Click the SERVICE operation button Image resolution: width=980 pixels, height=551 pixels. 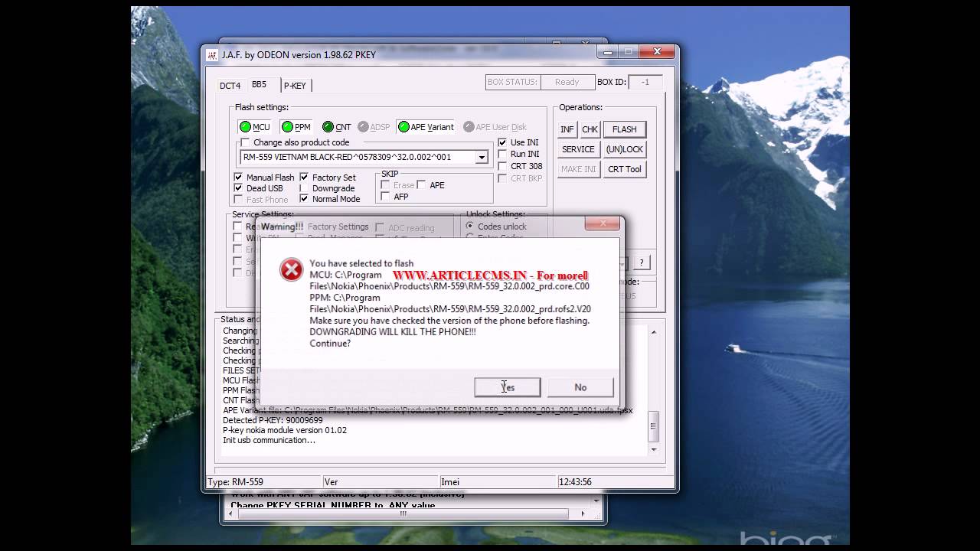click(578, 149)
